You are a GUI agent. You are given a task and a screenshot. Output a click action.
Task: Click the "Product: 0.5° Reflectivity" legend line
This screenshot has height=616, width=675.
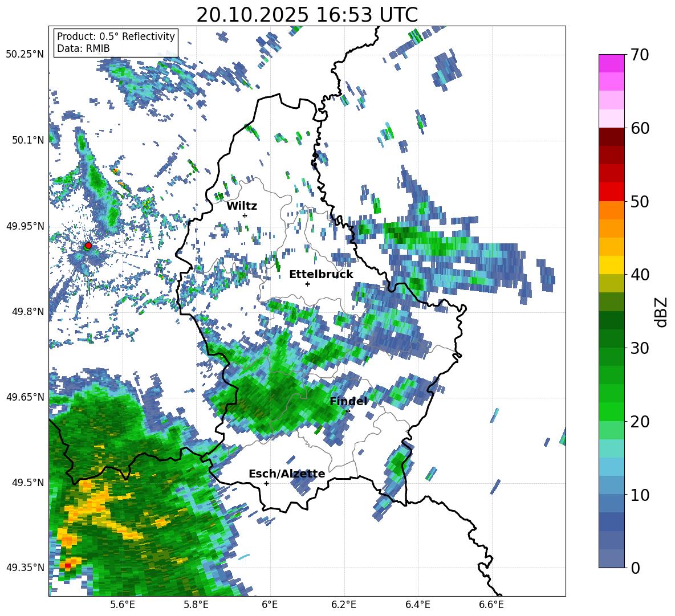click(x=116, y=36)
